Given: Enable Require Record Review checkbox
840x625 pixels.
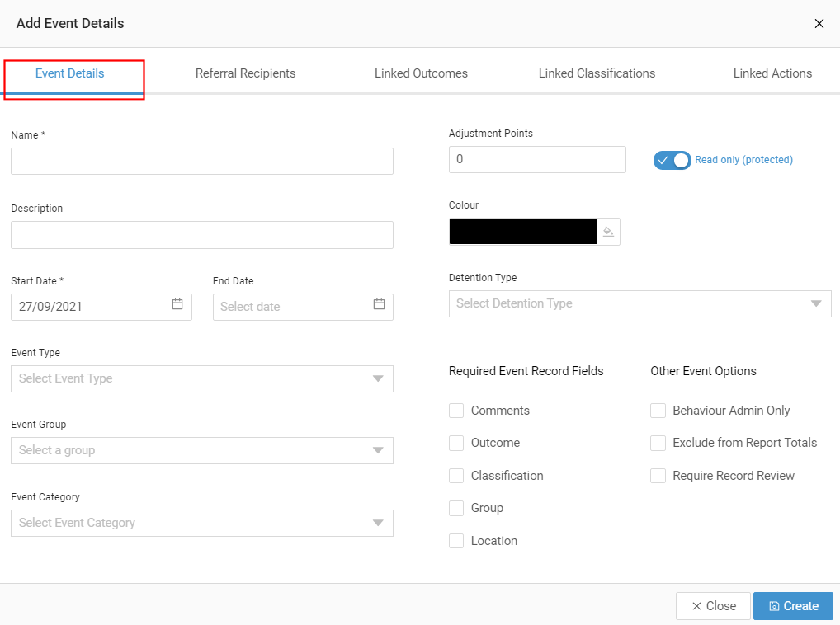Looking at the screenshot, I should coord(658,476).
